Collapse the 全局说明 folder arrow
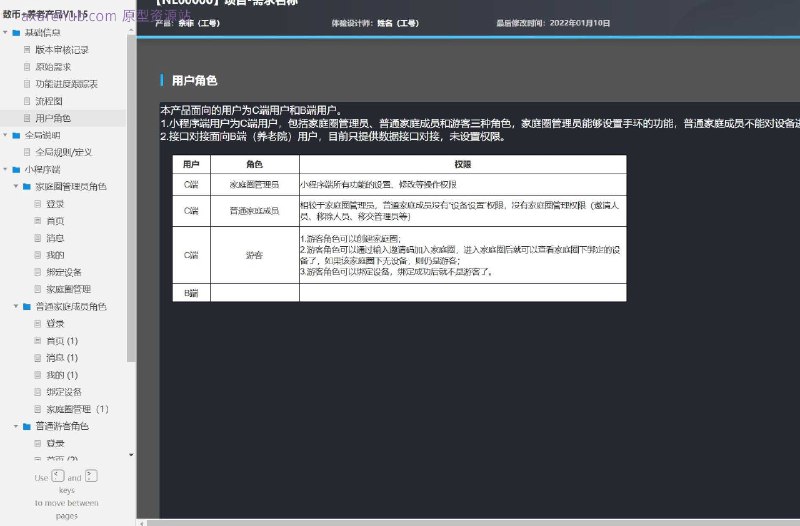 [6, 135]
